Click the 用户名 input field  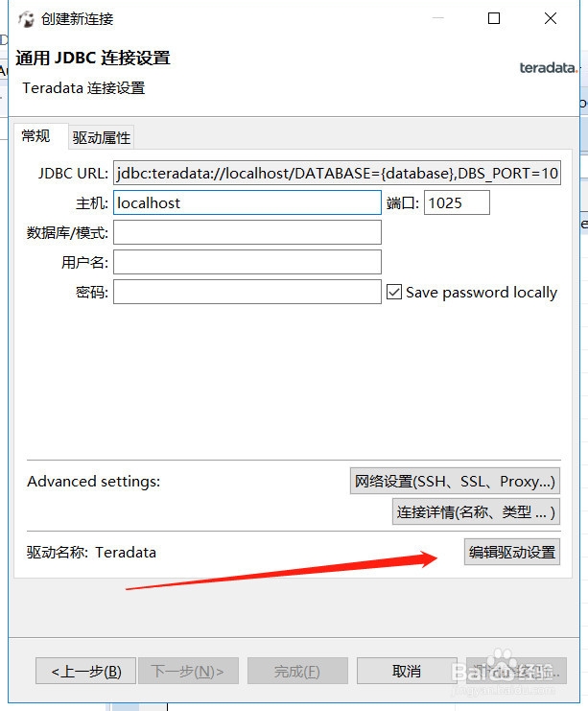tap(247, 262)
